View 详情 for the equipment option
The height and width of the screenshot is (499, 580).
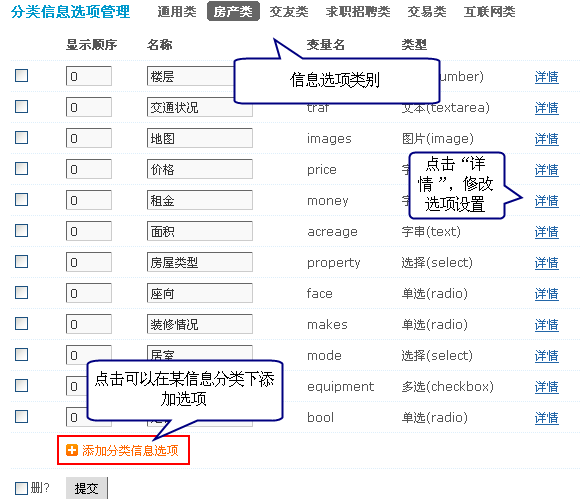[546, 387]
